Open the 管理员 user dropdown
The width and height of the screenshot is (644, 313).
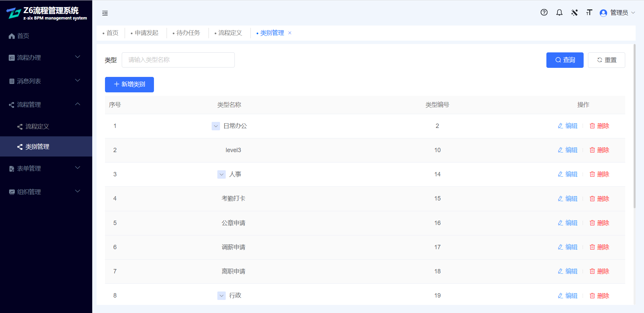pyautogui.click(x=618, y=13)
